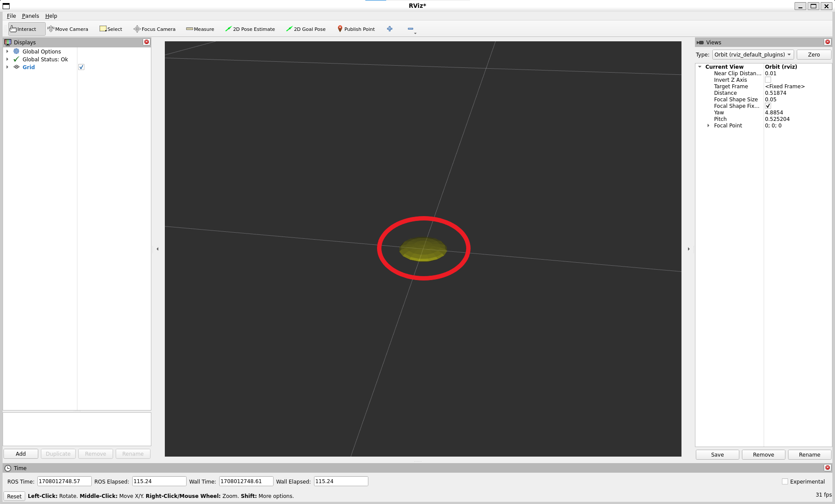This screenshot has height=504, width=835.
Task: Toggle the Experimental checkbox
Action: pos(785,481)
